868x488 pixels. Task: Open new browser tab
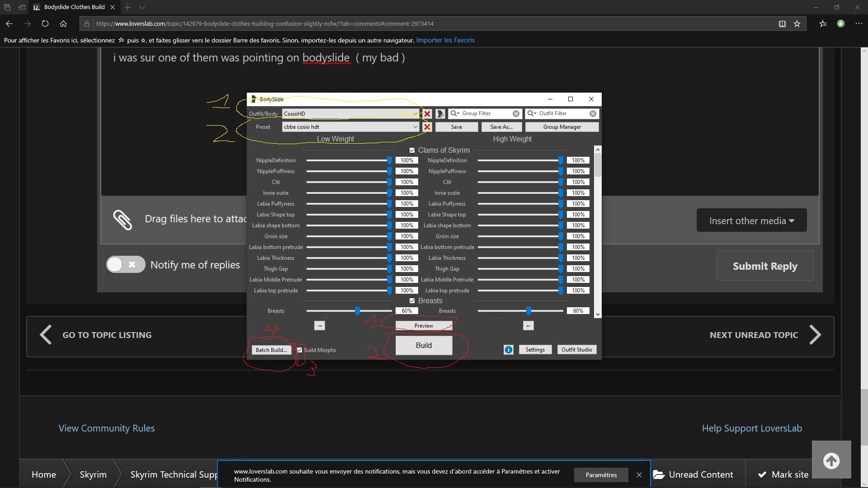click(127, 7)
